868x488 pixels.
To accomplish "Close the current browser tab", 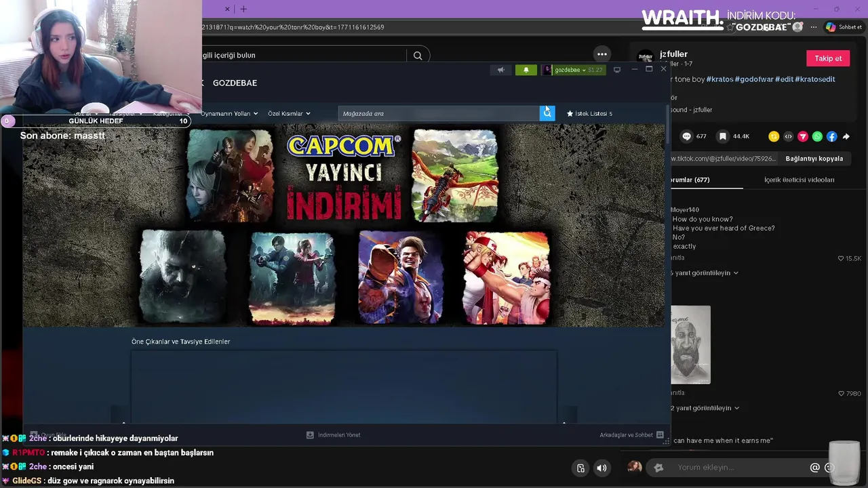I will 227,9.
